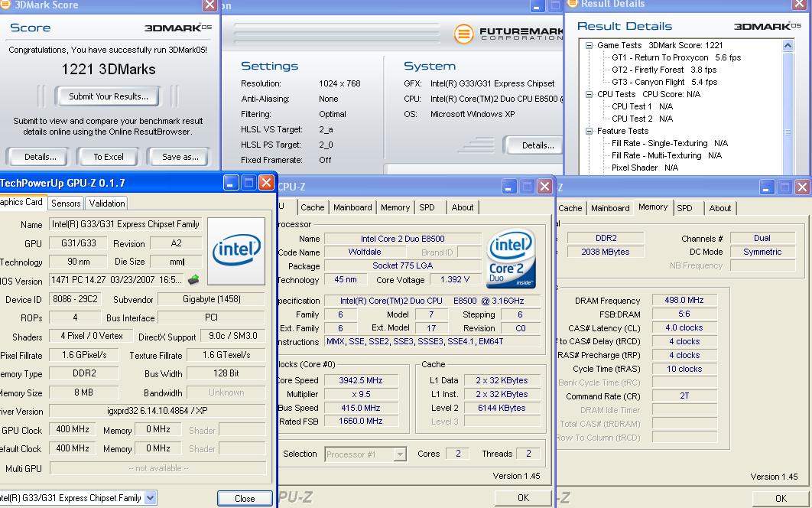Open About tab in CPU-Z Memory window
Screen dimensions: 812x508
pyautogui.click(x=720, y=208)
